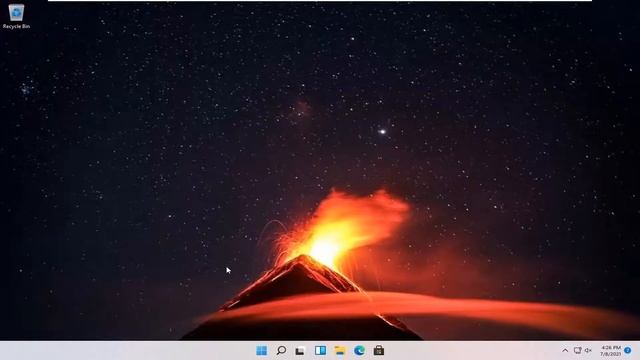Viewport: 640px width, 360px height.
Task: Open taskbar Search magnifier
Action: [281, 350]
